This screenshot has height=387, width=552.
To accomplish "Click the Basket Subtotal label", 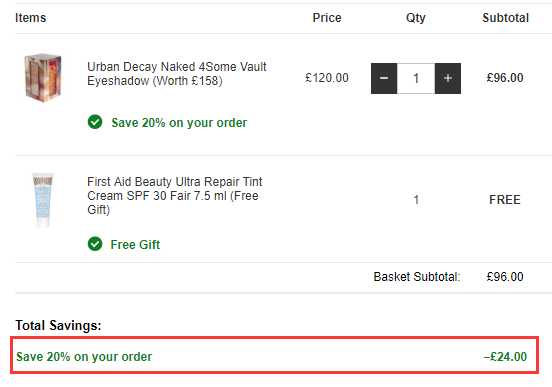I will (x=417, y=277).
